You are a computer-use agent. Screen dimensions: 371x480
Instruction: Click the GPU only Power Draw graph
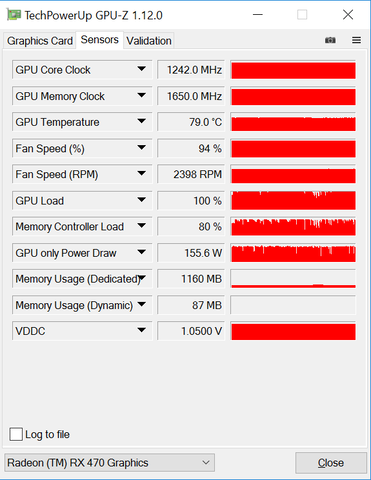293,253
